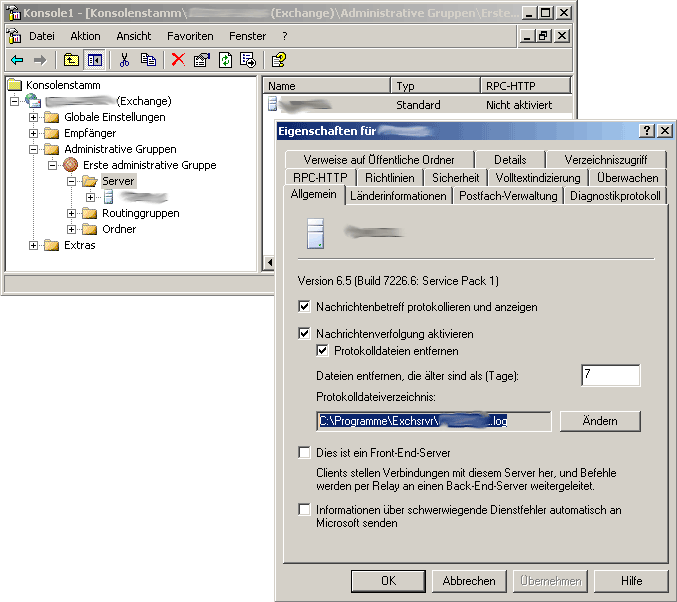677x602 pixels.
Task: Click the Copy toolbar icon
Action: pos(148,60)
